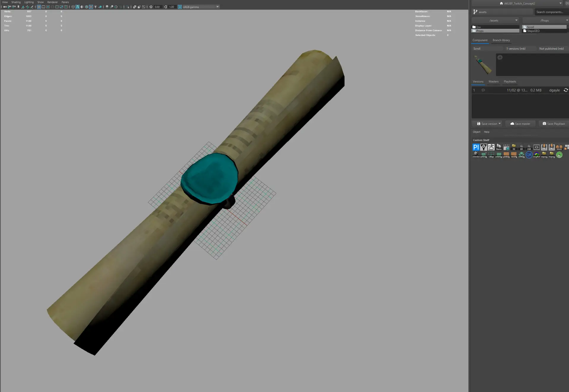Viewport: 569px width, 392px height.
Task: Click the Search components field
Action: pyautogui.click(x=550, y=12)
